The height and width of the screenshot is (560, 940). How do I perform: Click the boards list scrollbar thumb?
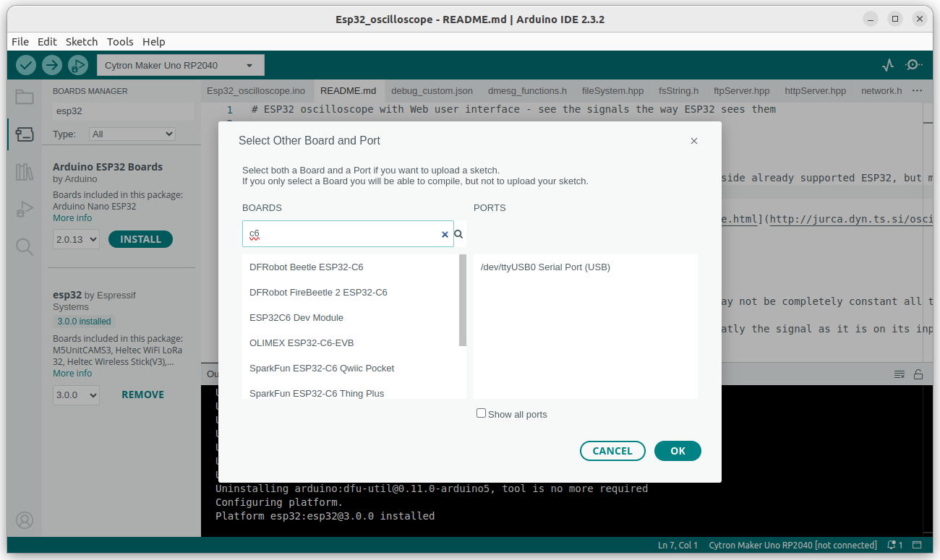click(463, 300)
